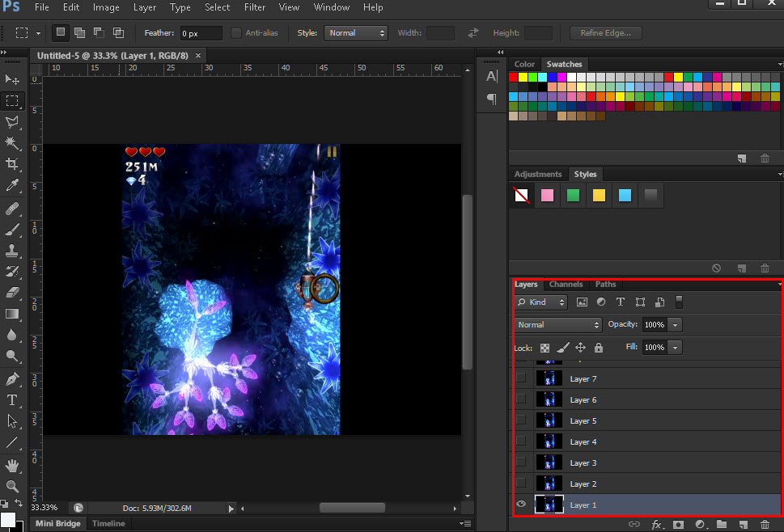
Task: Open the Paragraph panel icon
Action: click(492, 99)
